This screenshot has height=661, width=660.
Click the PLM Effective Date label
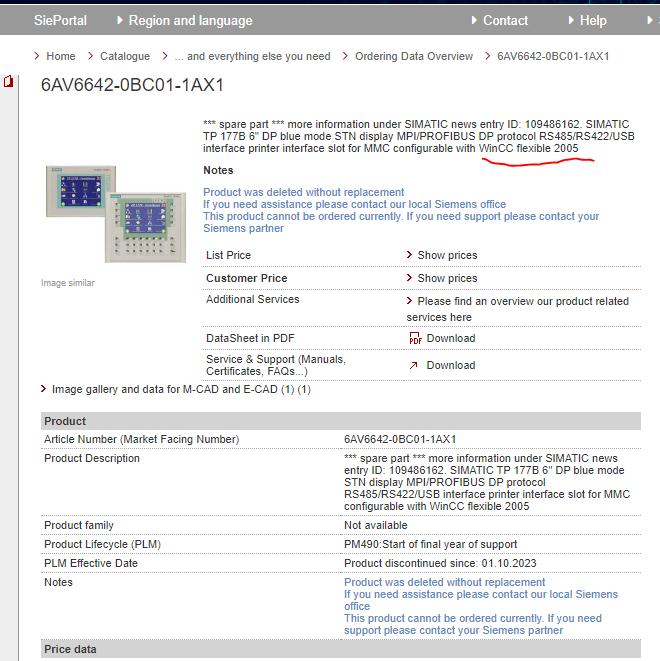point(91,563)
